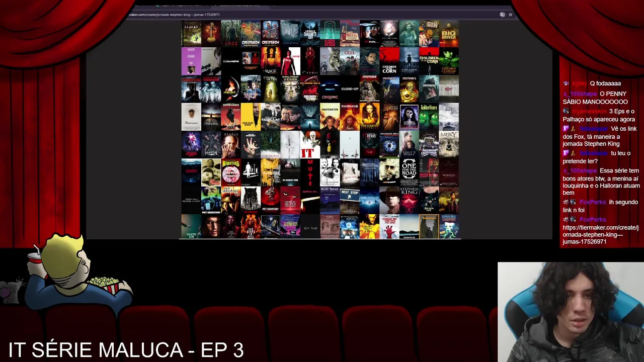Select the In the Tall Grass poster
The image size is (644, 362).
270,144
